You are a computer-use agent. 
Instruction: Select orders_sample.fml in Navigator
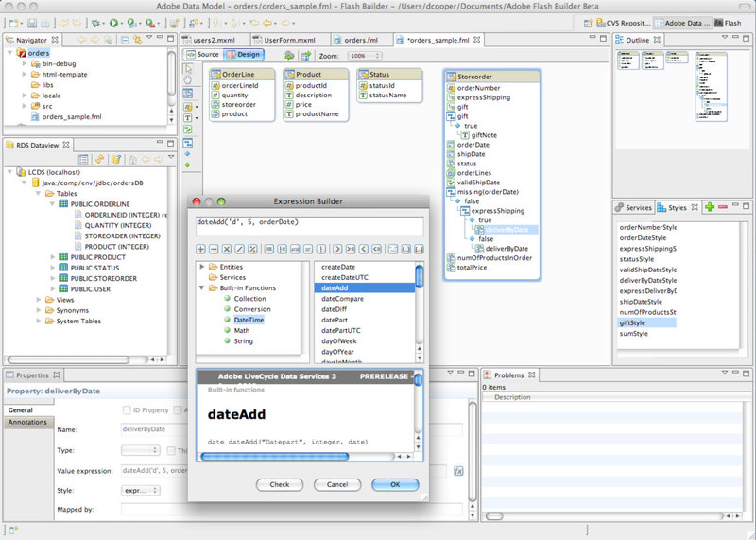coord(72,116)
